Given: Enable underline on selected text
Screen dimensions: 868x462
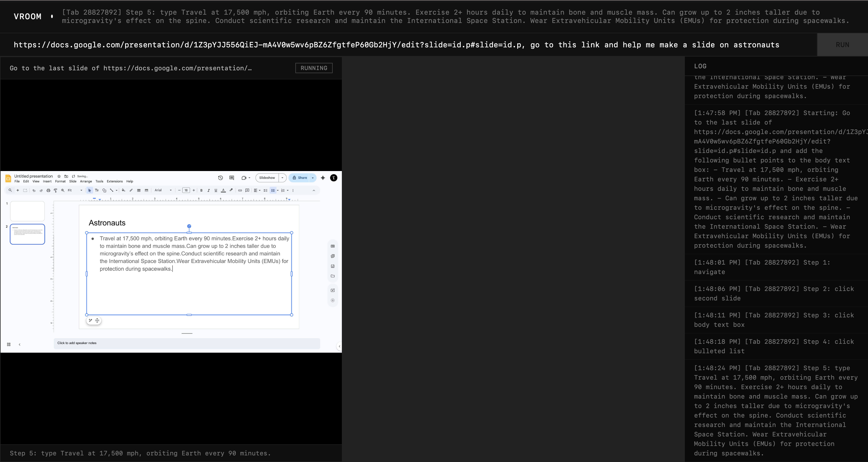Looking at the screenshot, I should point(216,190).
